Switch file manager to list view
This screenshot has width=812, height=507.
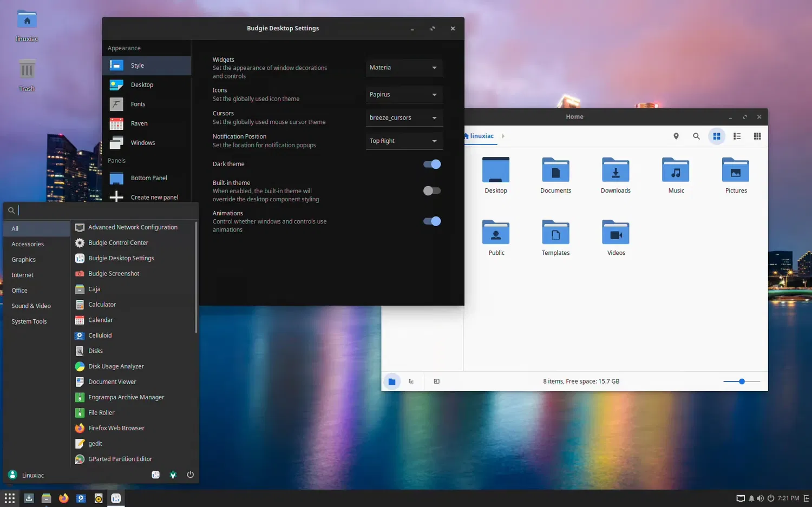pos(737,136)
